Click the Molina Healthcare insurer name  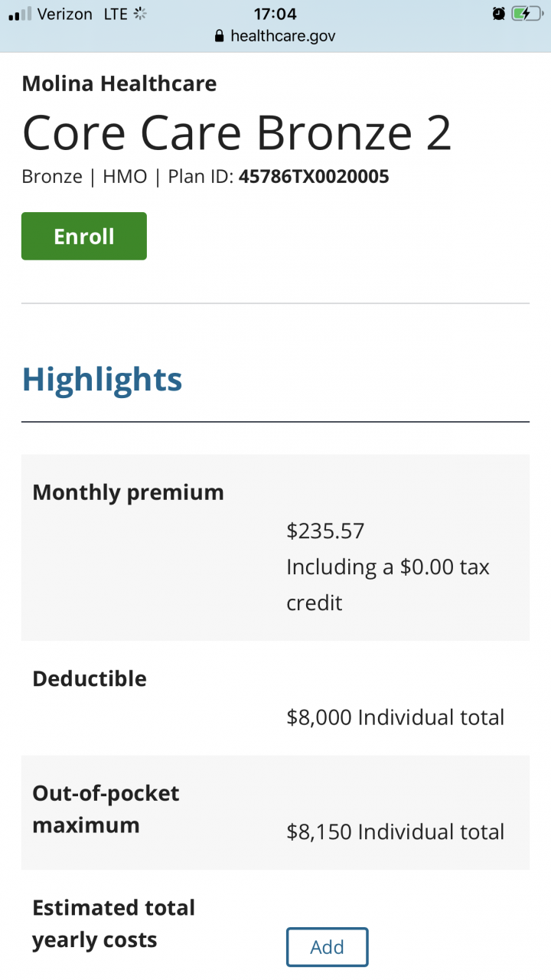[119, 83]
